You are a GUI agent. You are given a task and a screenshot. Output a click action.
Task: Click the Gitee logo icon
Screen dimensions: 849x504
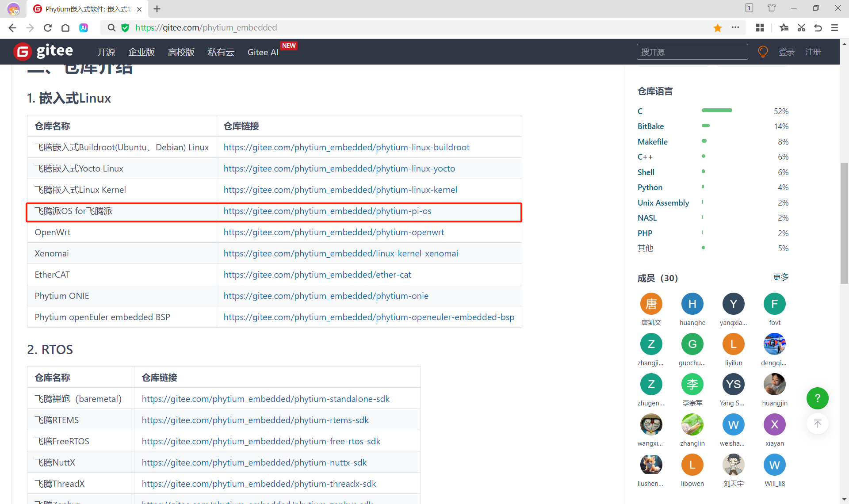[23, 52]
